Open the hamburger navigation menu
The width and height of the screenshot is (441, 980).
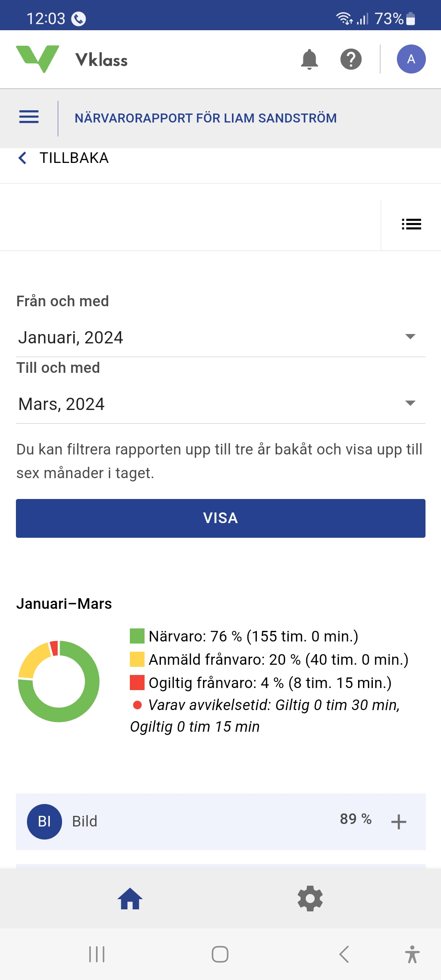tap(29, 117)
